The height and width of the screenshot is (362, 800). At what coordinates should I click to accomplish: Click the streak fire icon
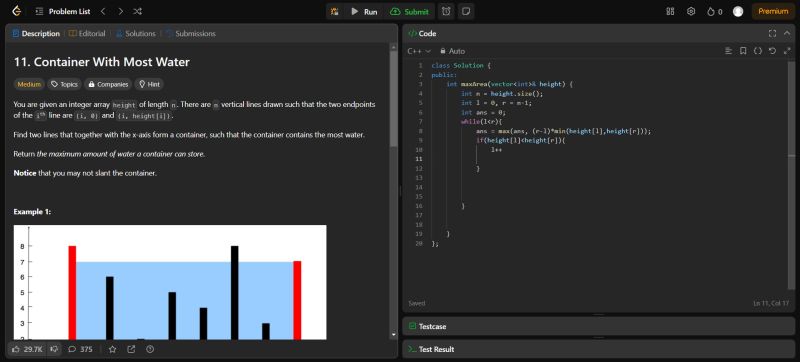714,12
